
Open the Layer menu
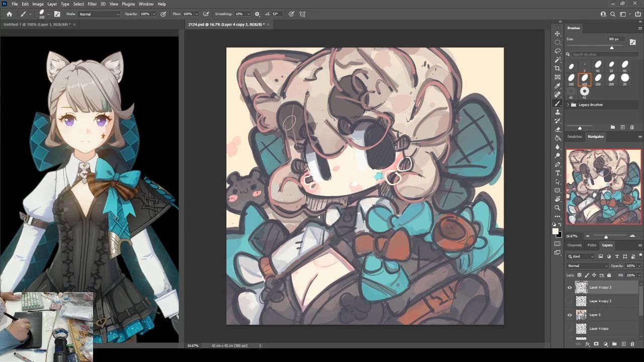(x=52, y=4)
